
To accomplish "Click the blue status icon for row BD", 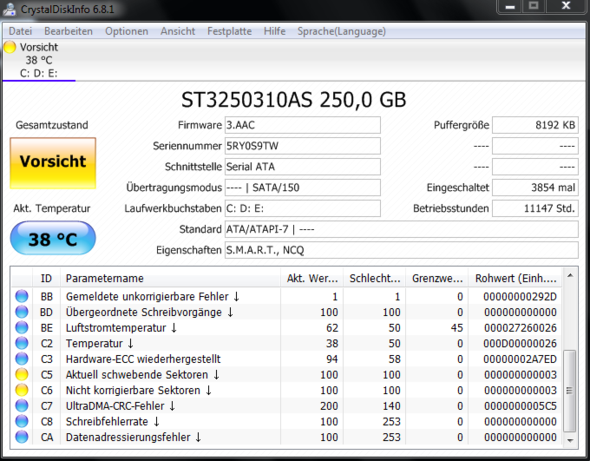I will [22, 312].
